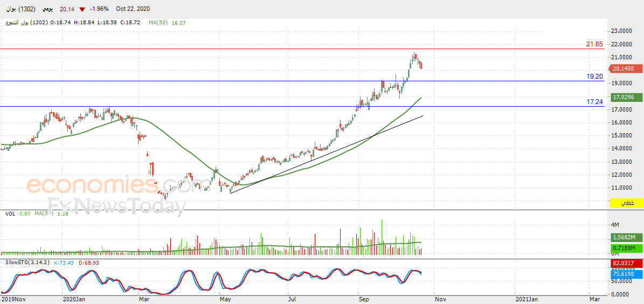Select the VOL indicator label
This screenshot has width=644, height=304.
click(10, 213)
